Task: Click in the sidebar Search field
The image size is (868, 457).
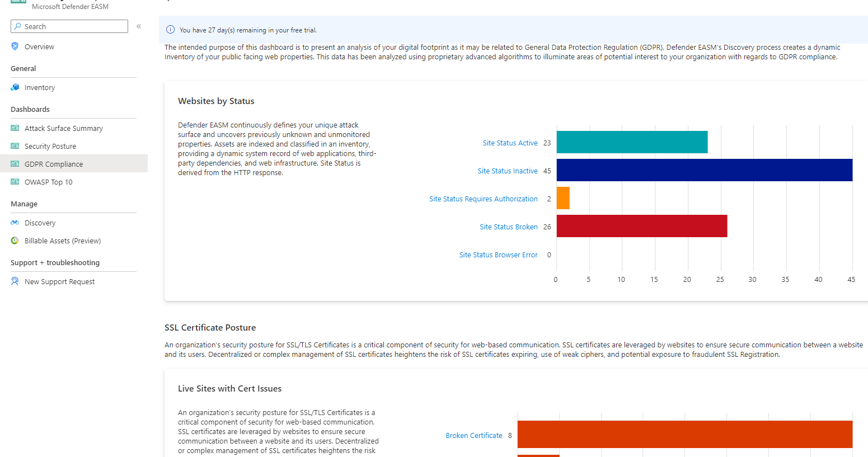Action: pos(74,26)
